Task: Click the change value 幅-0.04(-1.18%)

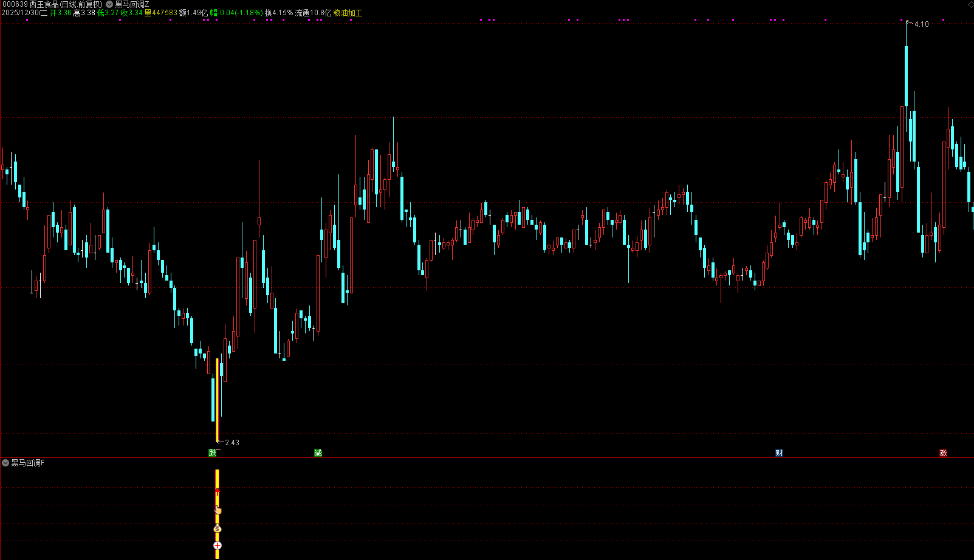Action: [237, 13]
